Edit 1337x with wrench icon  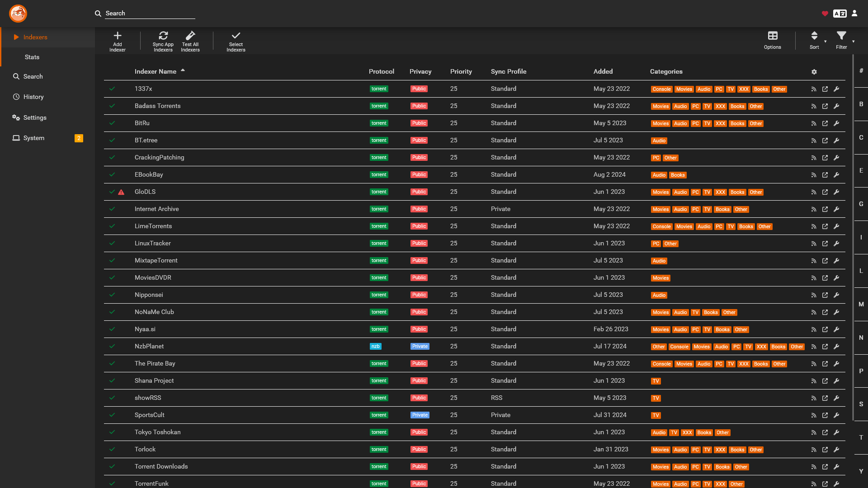836,89
